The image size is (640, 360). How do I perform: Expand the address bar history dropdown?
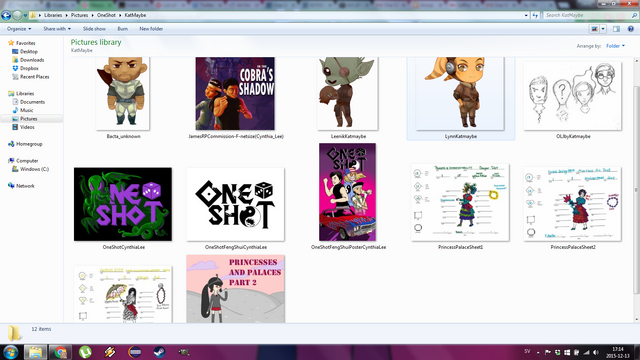(x=526, y=16)
